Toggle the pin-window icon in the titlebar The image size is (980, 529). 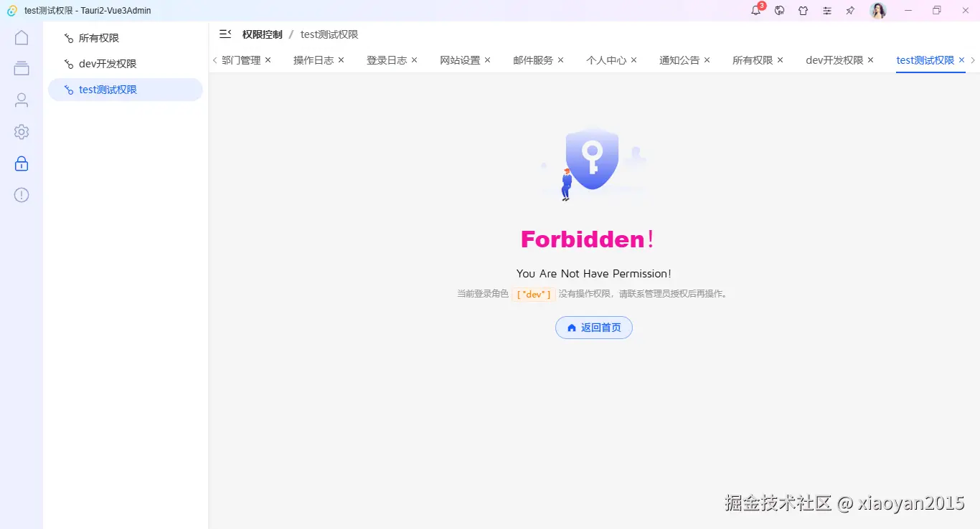tap(850, 11)
